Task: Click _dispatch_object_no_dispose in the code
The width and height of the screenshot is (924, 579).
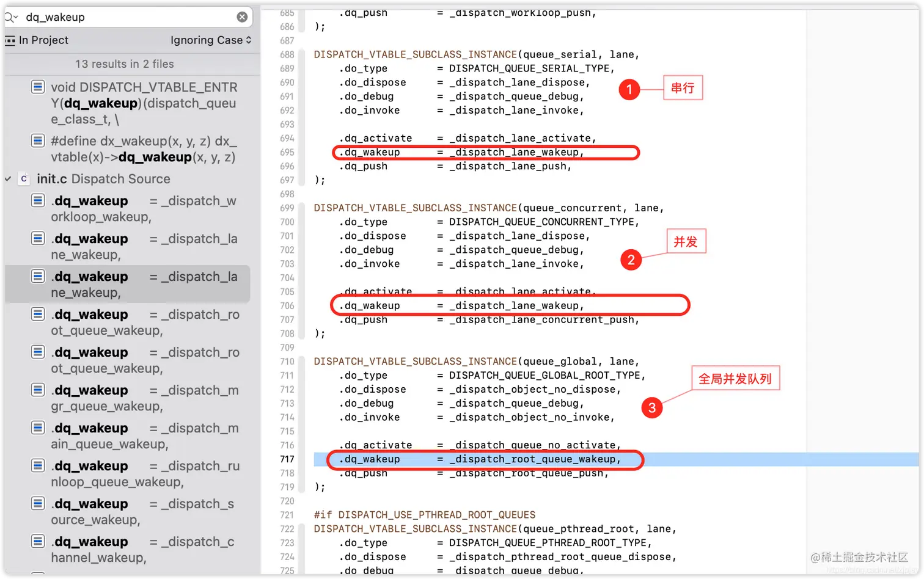Action: [532, 390]
